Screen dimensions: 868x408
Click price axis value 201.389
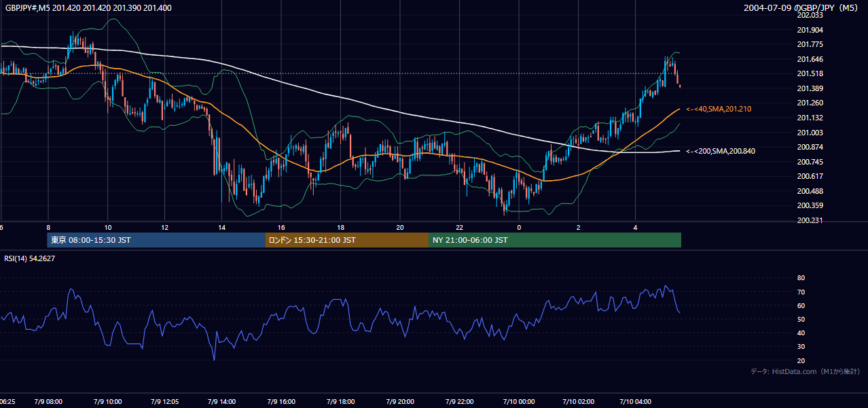(x=809, y=88)
